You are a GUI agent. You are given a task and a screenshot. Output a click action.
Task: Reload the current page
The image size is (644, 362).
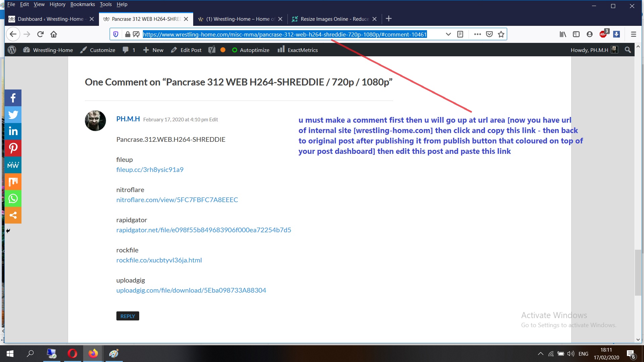click(40, 34)
